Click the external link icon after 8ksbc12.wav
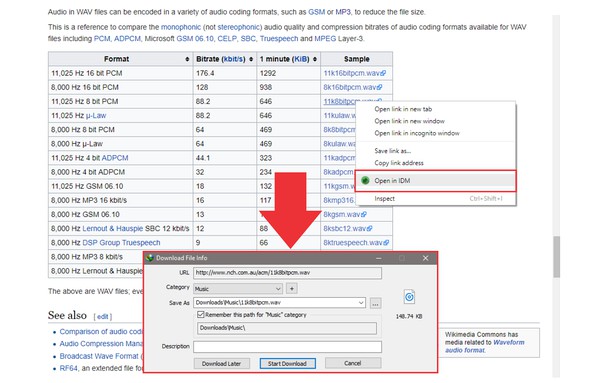Viewport: 612px width, 383px height. 370,228
